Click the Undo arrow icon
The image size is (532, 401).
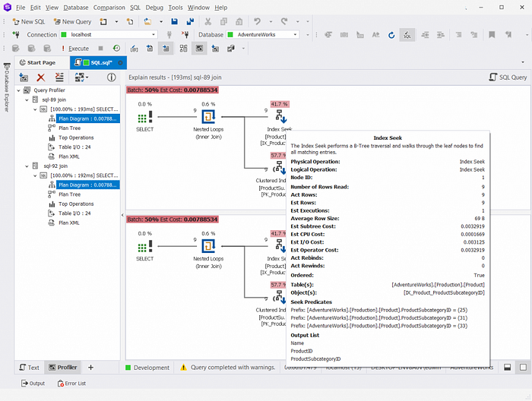(x=257, y=22)
